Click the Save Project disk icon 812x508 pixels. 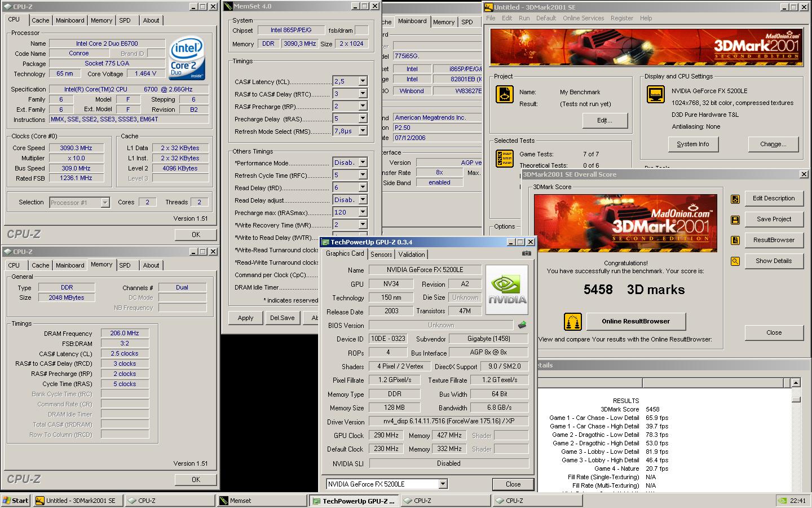click(735, 220)
